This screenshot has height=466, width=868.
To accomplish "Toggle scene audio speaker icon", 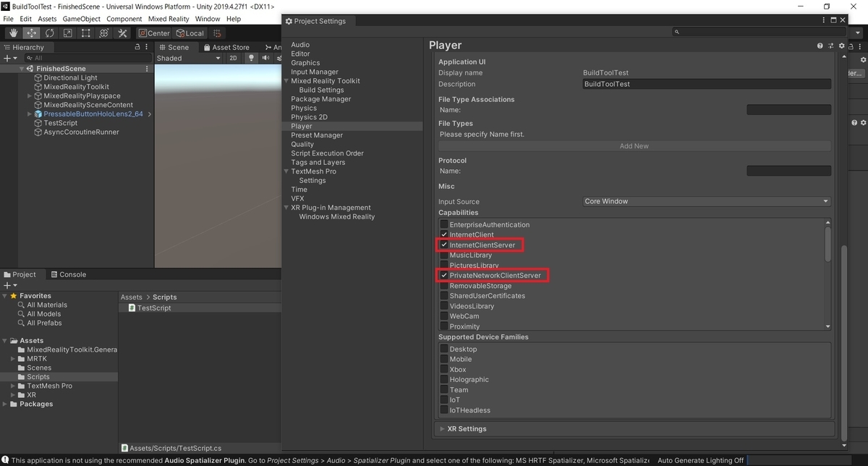I will (265, 58).
